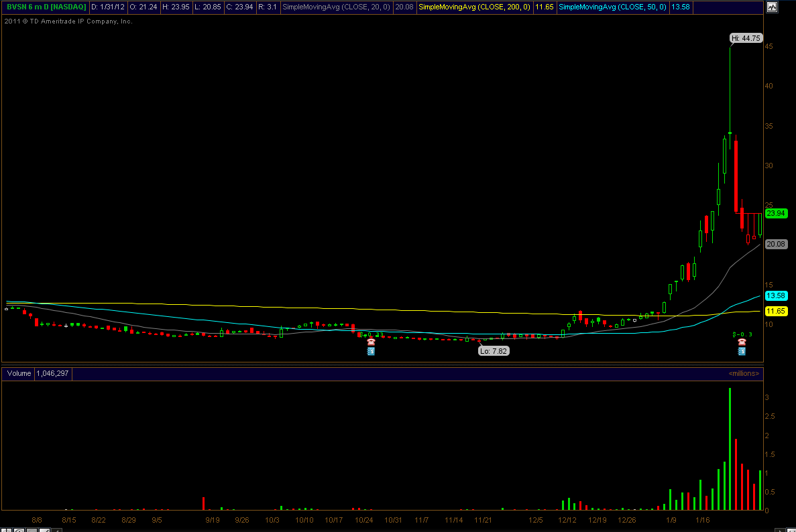This screenshot has height=532, width=796.
Task: Click the Hi: 44.75 price bubble
Action: [x=746, y=38]
